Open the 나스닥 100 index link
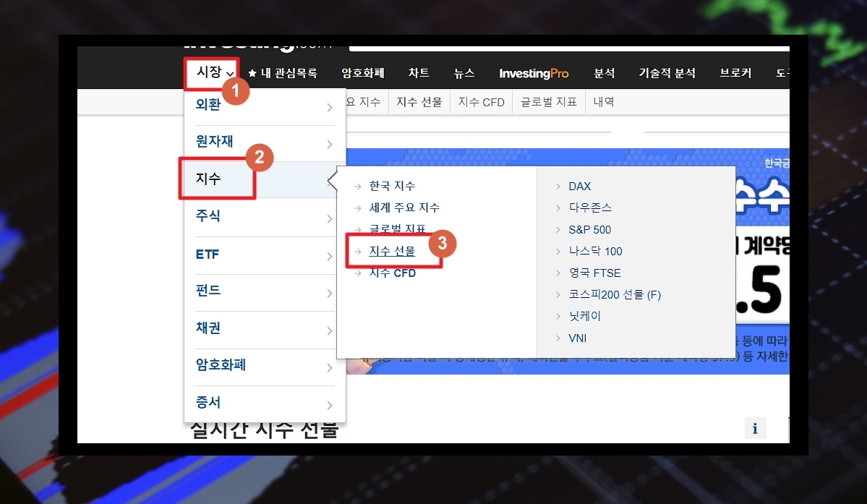 click(596, 252)
